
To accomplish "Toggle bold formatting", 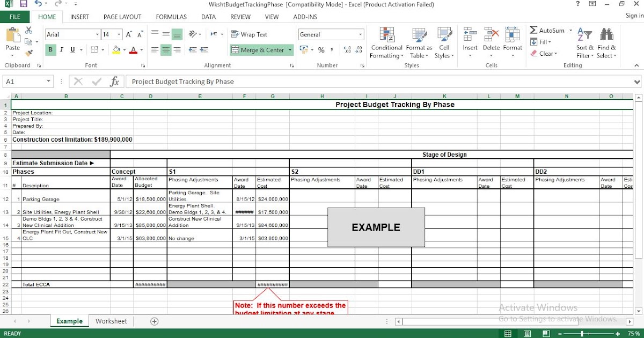I will (50, 49).
